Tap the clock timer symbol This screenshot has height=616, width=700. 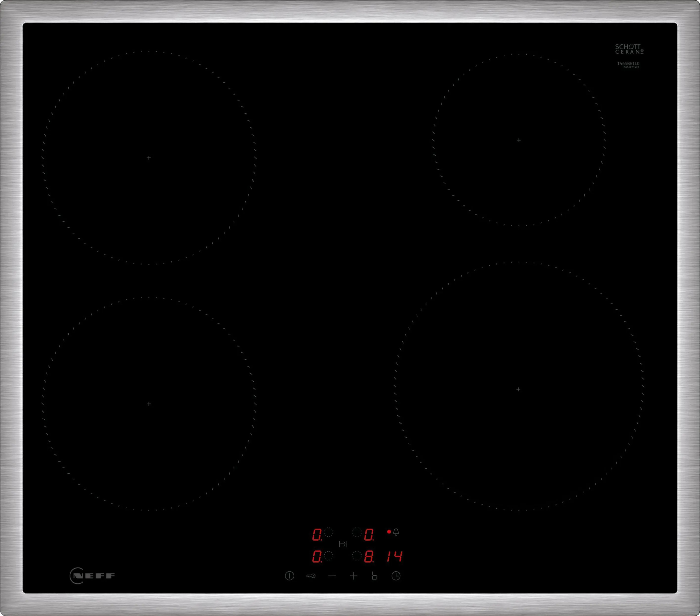(x=396, y=576)
